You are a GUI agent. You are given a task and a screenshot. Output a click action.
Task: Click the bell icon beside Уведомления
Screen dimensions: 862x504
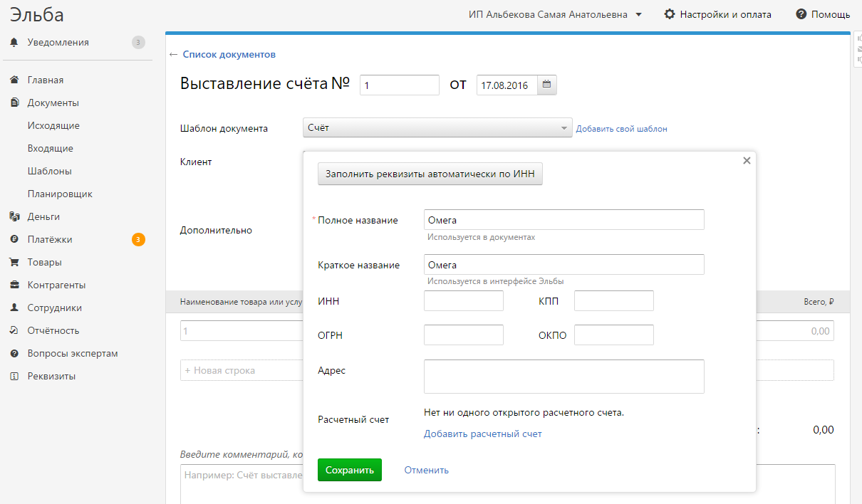click(14, 43)
